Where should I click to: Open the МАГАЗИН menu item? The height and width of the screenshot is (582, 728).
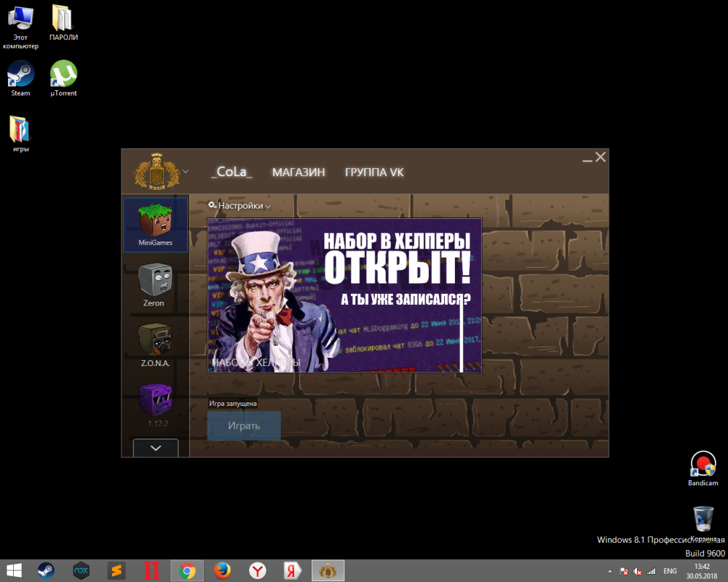click(x=298, y=172)
